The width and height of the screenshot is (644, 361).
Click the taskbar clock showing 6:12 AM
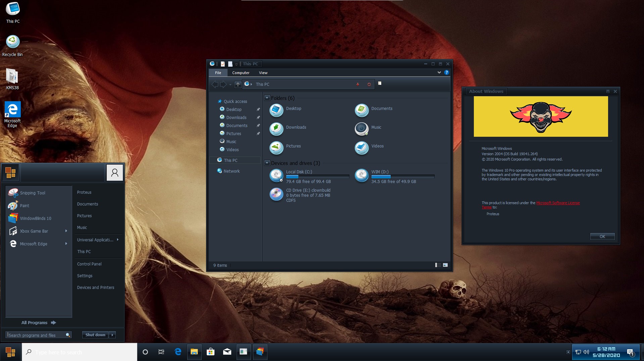tap(606, 352)
